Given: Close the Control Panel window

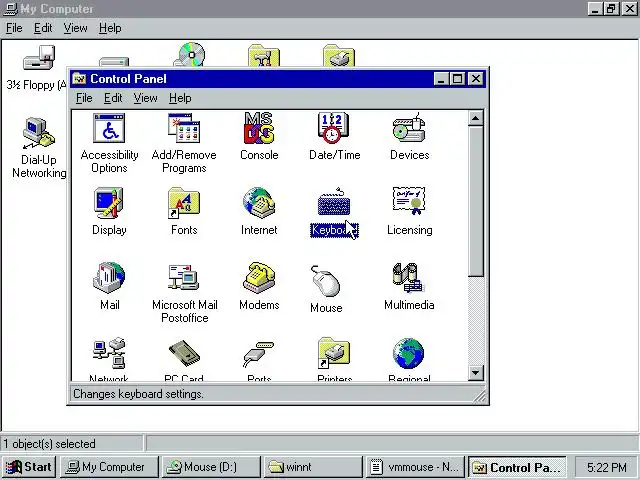Looking at the screenshot, I should (x=476, y=79).
